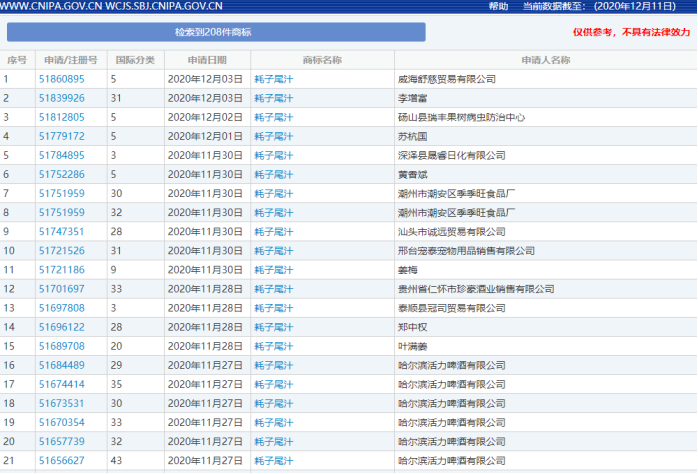
Task: Open application number 51656627
Action: point(61,460)
